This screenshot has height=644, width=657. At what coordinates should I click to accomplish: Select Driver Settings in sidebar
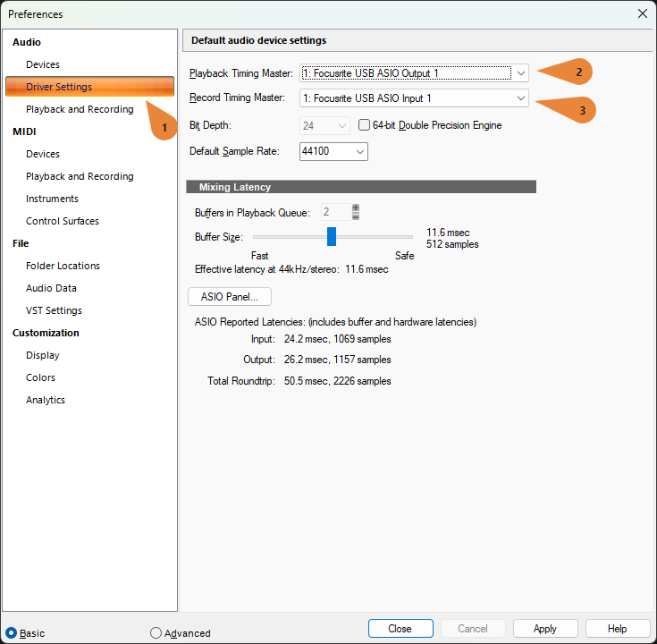[x=89, y=87]
